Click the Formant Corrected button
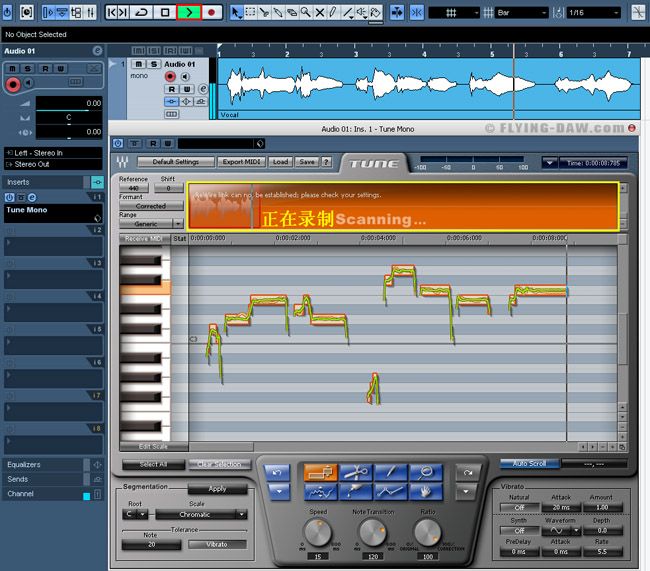Screen dimensions: 650x571 pos(151,206)
